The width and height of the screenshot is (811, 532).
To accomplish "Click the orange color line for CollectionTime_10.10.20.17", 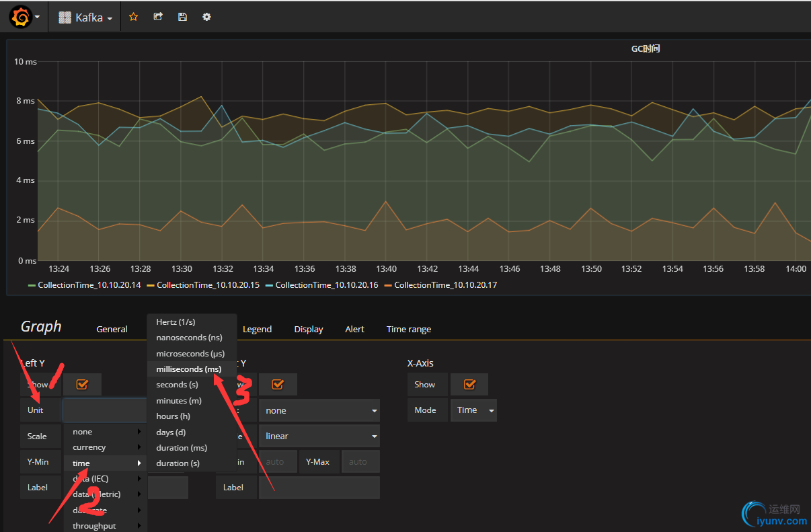I will coord(387,285).
